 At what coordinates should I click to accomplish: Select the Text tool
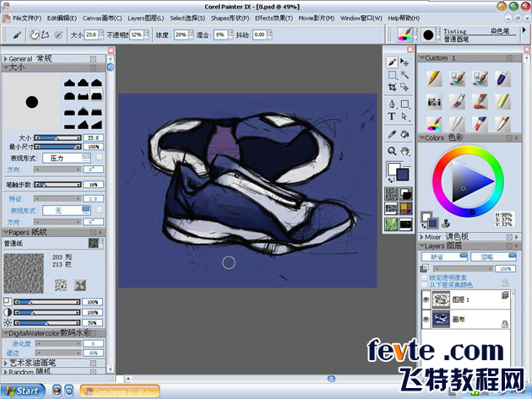click(392, 116)
